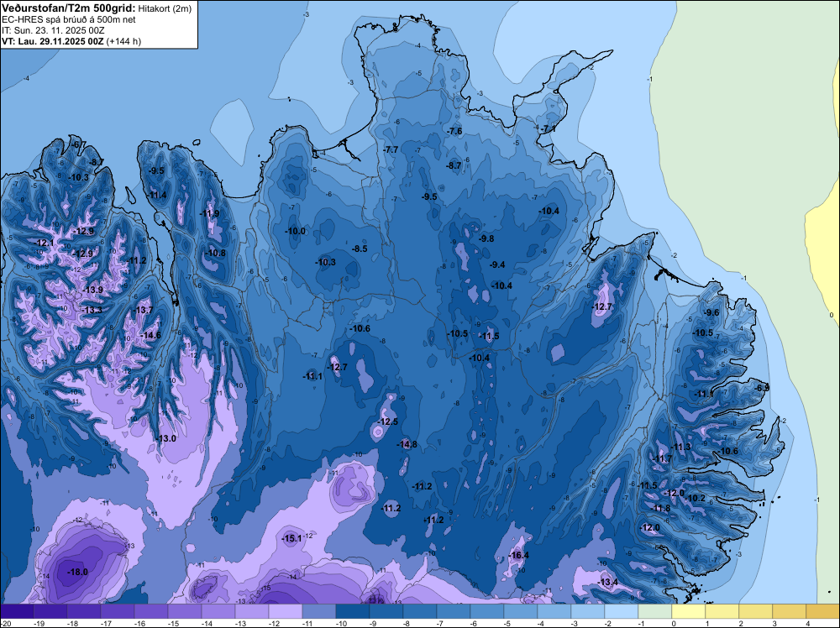The width and height of the screenshot is (840, 628).
Task: Select the -12.5 temperature label
Action: [x=387, y=421]
